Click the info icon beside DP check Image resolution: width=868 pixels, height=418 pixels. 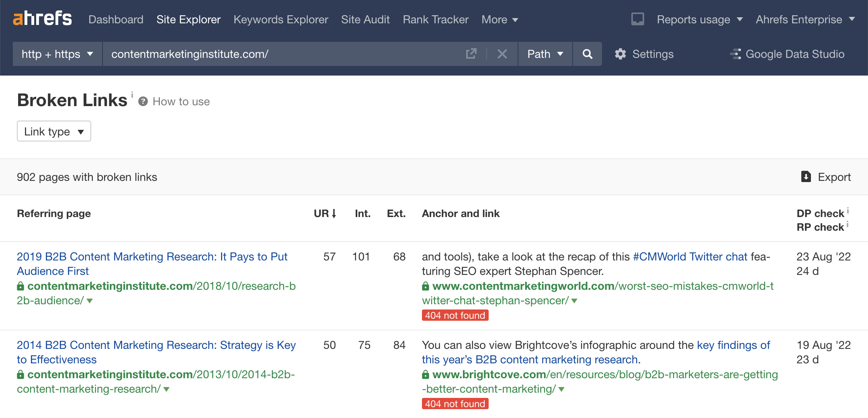[848, 209]
